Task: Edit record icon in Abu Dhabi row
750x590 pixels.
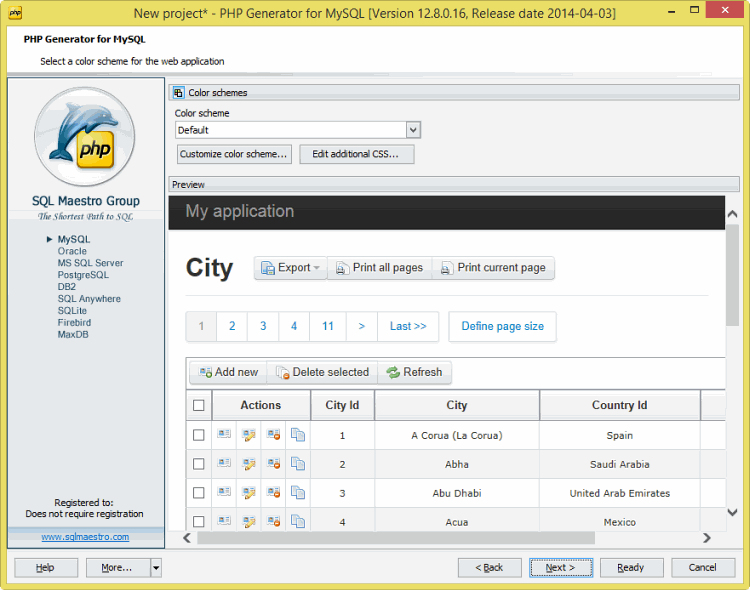Action: pyautogui.click(x=249, y=492)
